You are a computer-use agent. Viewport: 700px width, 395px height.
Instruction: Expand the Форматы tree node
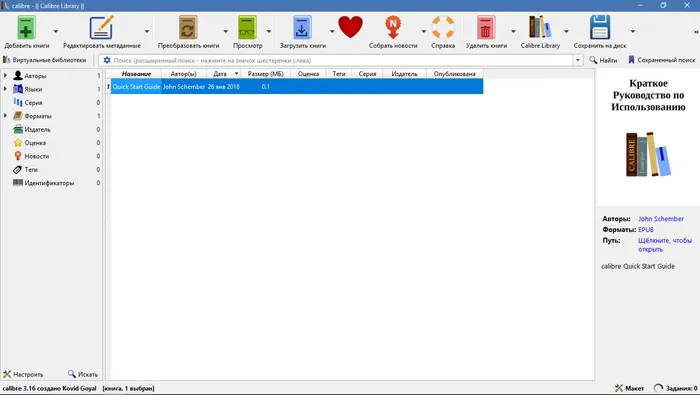[x=5, y=116]
